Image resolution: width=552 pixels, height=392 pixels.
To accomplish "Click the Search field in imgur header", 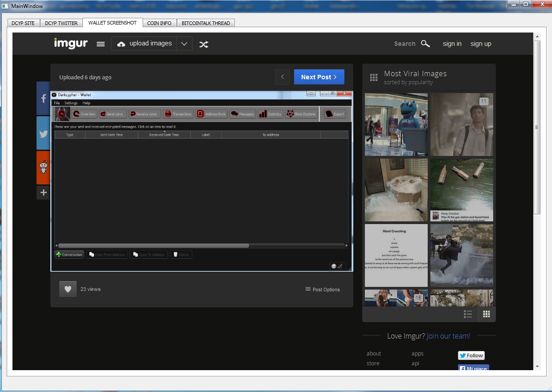I will point(405,44).
